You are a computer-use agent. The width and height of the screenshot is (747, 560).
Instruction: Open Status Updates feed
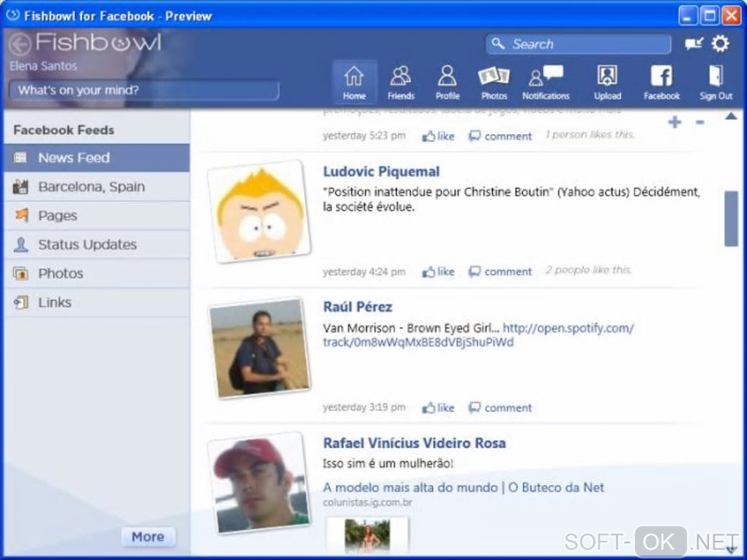click(x=97, y=244)
